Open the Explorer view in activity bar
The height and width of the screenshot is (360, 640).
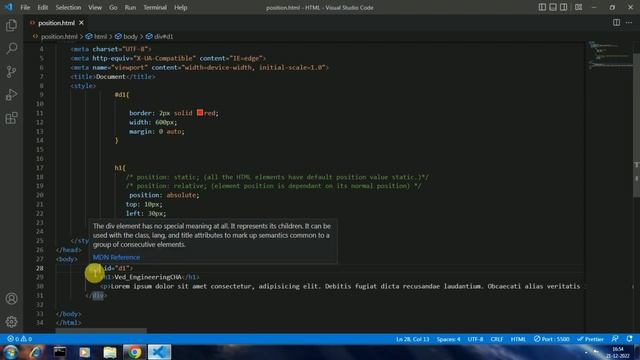(11, 25)
